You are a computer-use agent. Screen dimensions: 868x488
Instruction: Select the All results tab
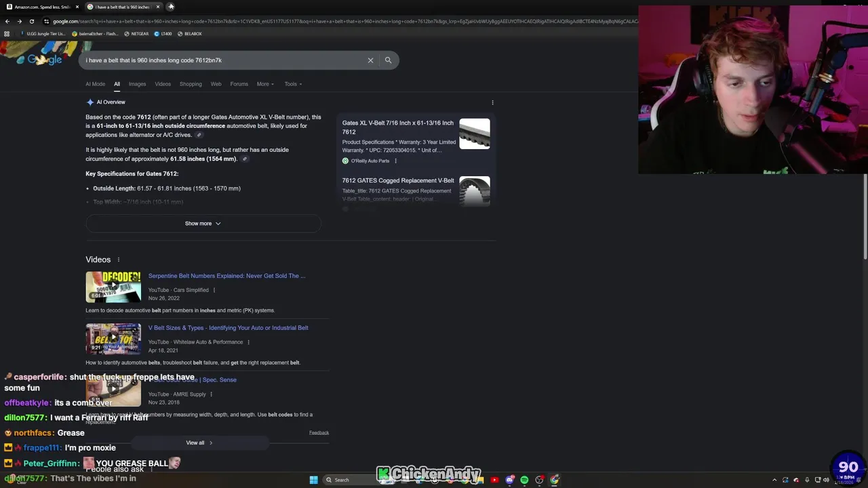pos(117,84)
